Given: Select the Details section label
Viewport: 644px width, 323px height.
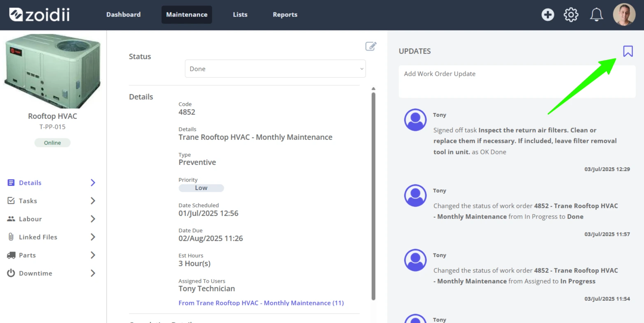Looking at the screenshot, I should (30, 183).
